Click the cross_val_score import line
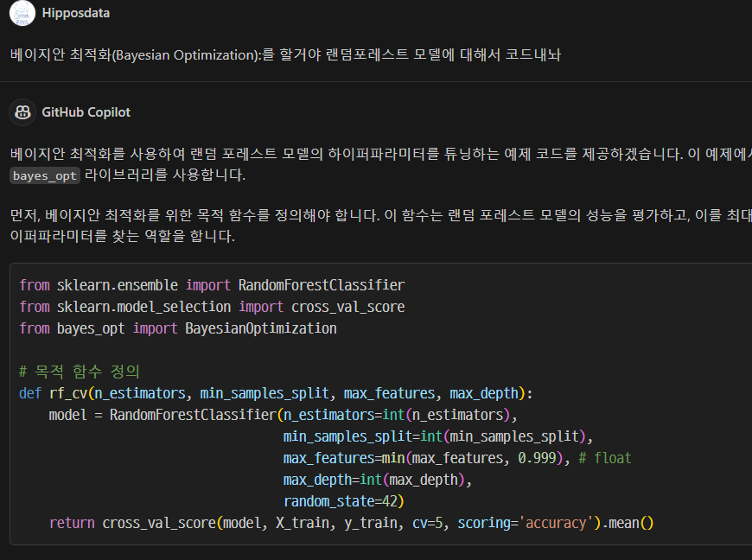This screenshot has width=752, height=560. 212,307
